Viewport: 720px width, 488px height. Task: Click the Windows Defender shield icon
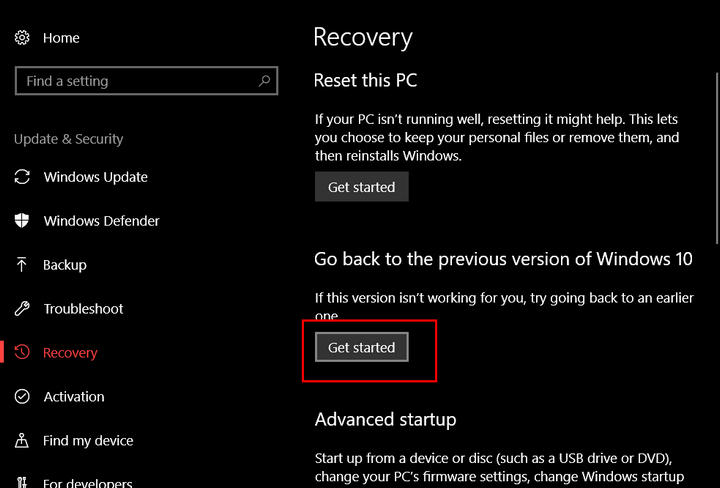tap(22, 221)
